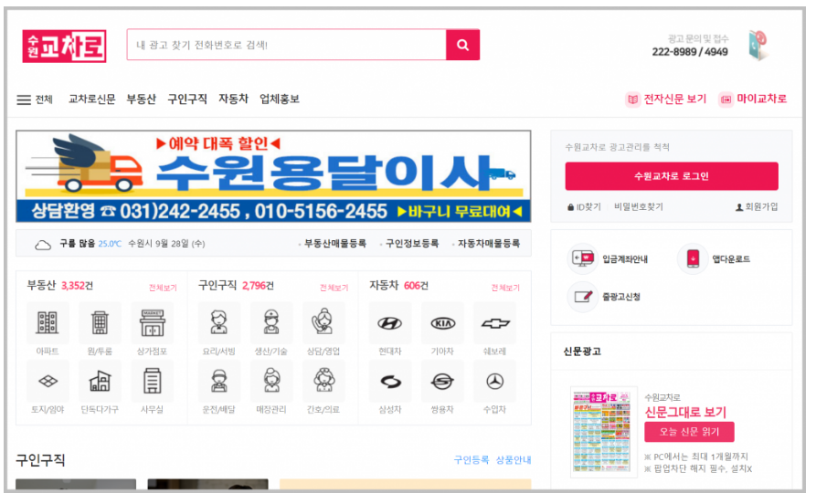Viewport: 816px width, 504px height.
Task: Click the phone icon beside contact number
Action: [758, 46]
